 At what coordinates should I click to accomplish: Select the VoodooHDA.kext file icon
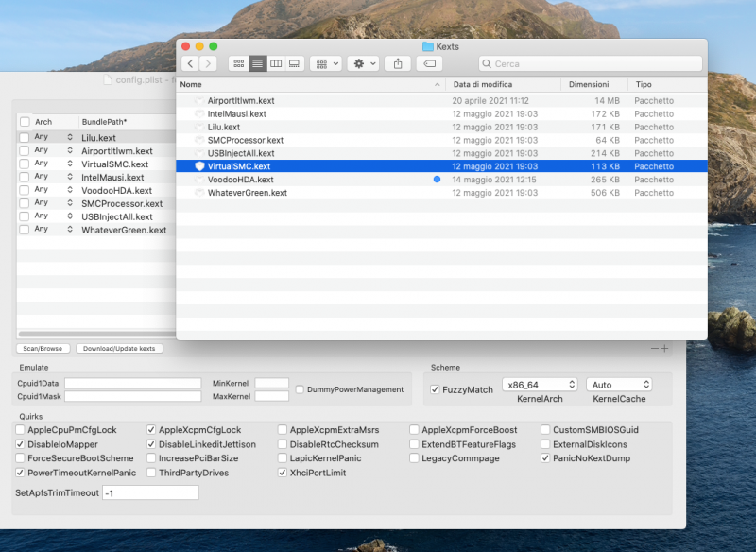[x=199, y=180]
